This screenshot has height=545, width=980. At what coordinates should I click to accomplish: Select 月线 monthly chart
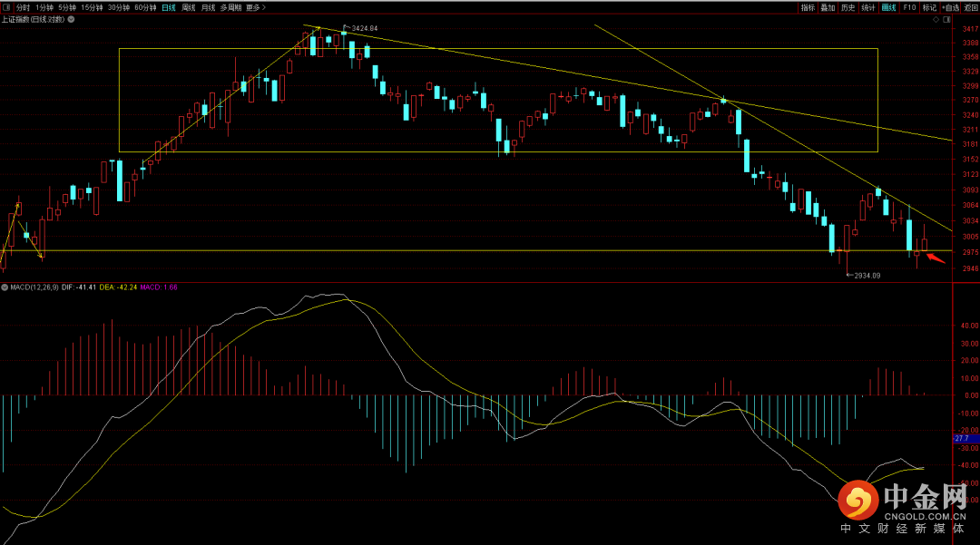coord(209,7)
